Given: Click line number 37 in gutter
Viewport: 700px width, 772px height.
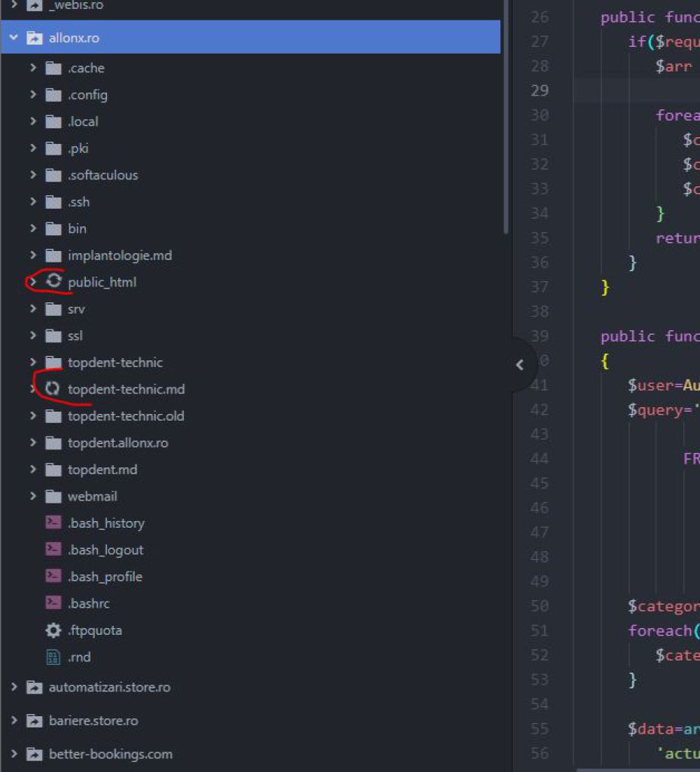Looking at the screenshot, I should pyautogui.click(x=540, y=287).
